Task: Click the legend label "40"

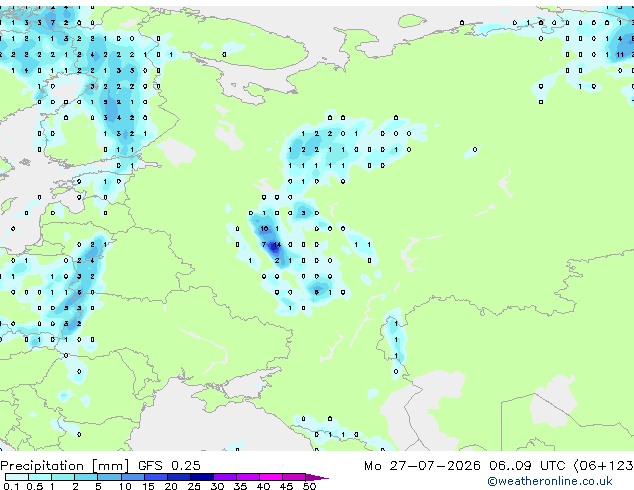Action: coord(263,486)
